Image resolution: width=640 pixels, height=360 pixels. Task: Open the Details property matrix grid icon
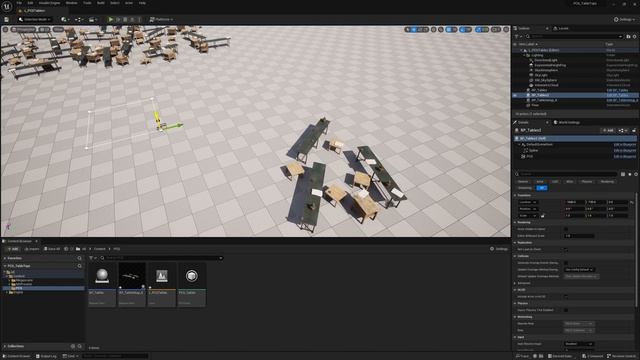pos(623,174)
